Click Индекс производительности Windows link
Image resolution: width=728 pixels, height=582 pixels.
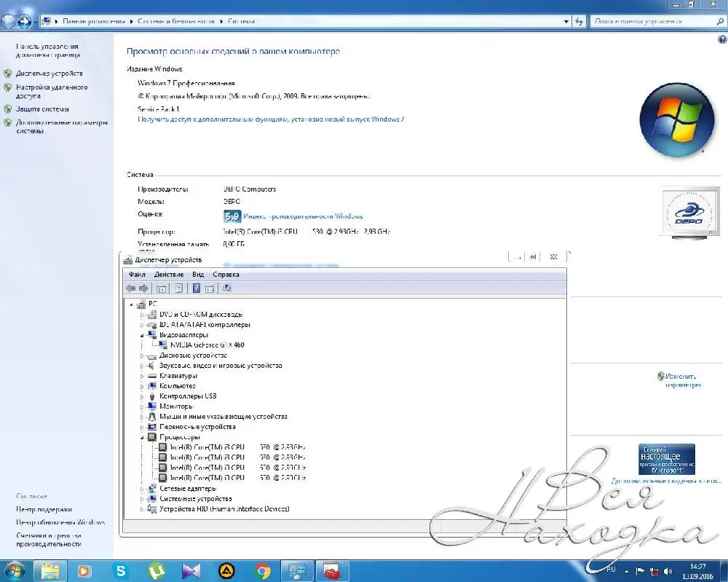pos(303,216)
